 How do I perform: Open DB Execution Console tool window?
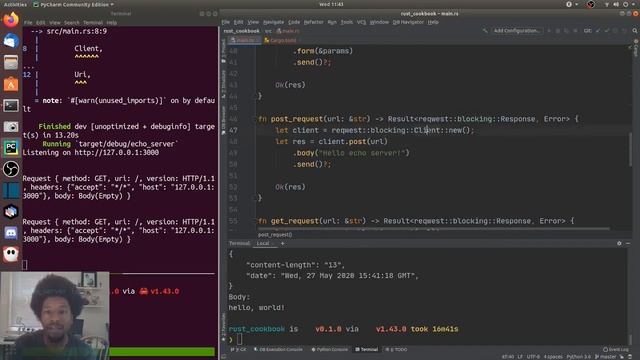coord(278,349)
